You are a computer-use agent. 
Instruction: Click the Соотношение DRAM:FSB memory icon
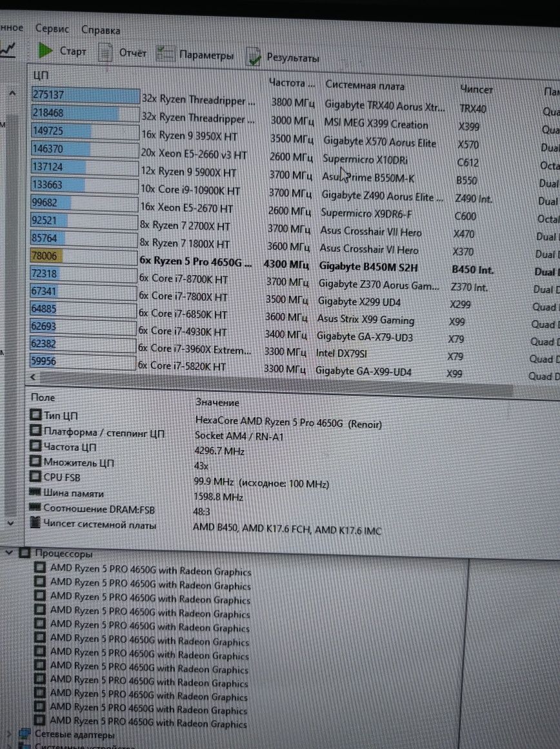tap(35, 507)
